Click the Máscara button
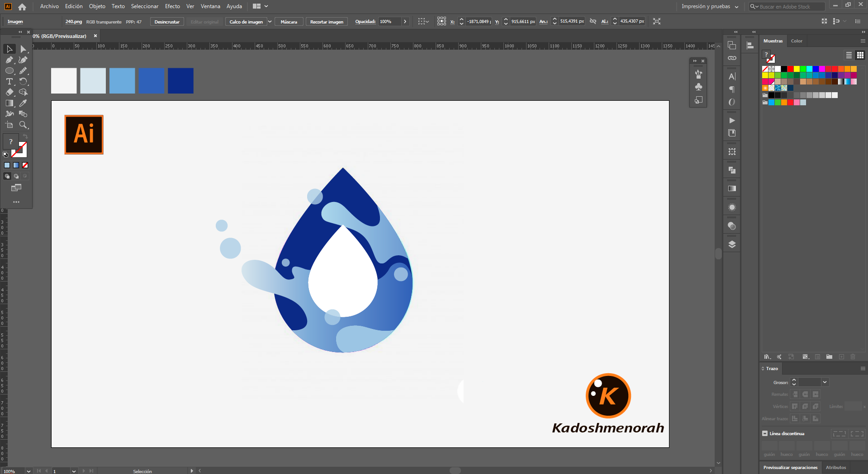Image resolution: width=868 pixels, height=474 pixels. 289,22
